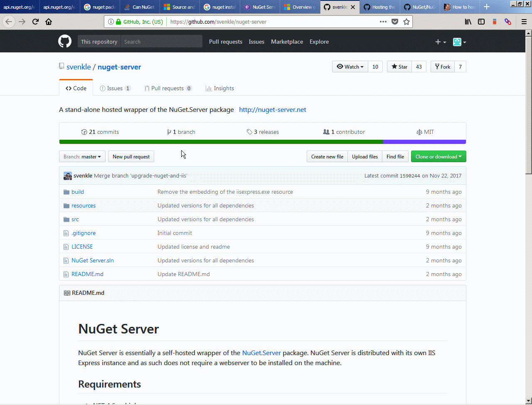Open the user avatar menu
532x405 pixels.
click(x=459, y=42)
